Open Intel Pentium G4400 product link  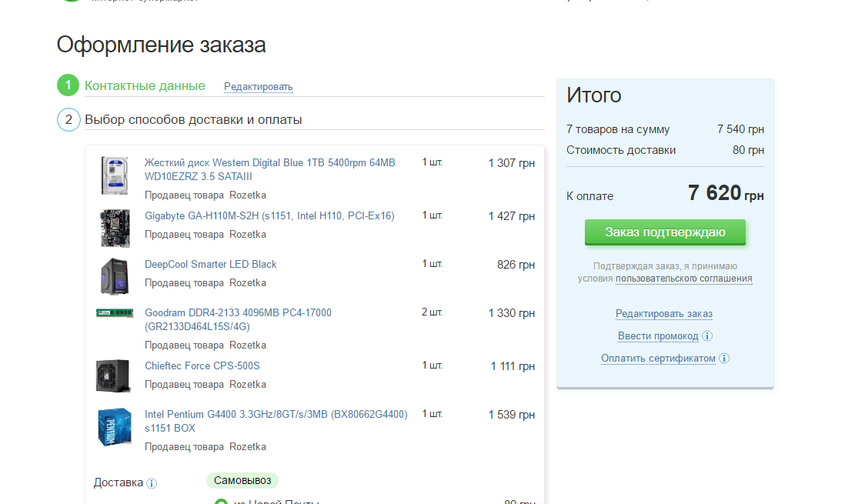(x=276, y=421)
